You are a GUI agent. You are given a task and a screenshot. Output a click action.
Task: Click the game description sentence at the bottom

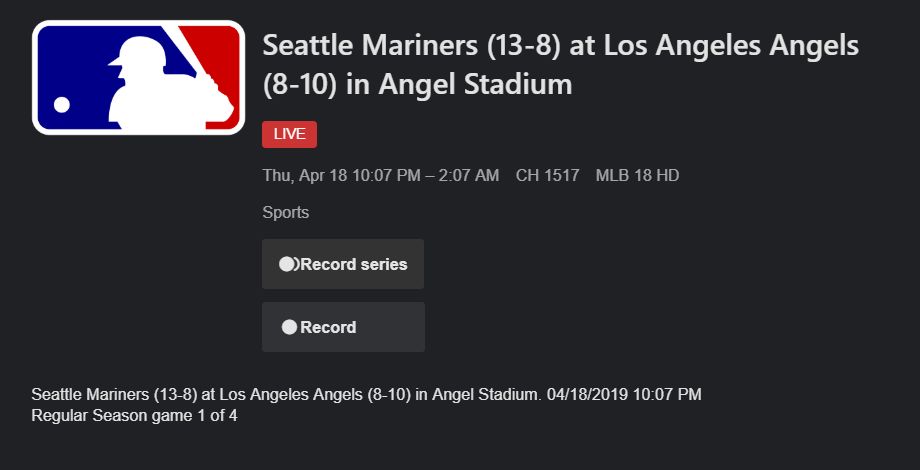tap(287, 394)
